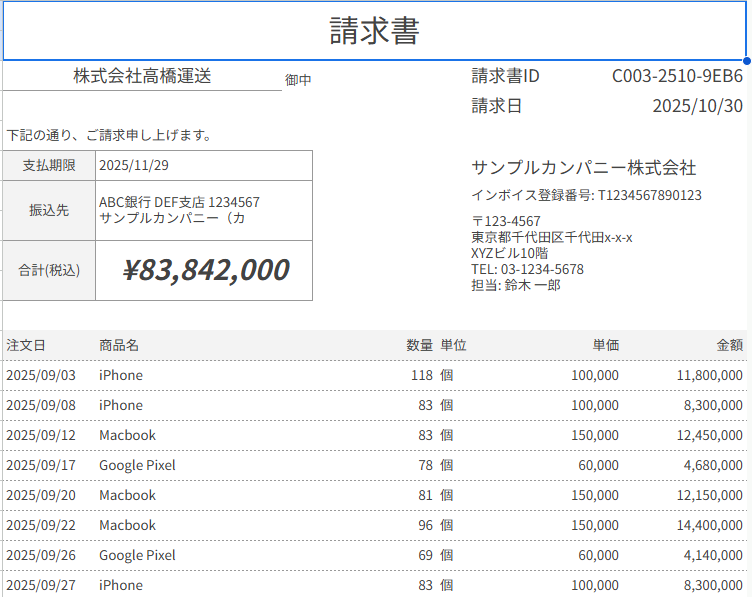Select the 支払期限 header cell
Screen dimensions: 752x597
click(49, 165)
